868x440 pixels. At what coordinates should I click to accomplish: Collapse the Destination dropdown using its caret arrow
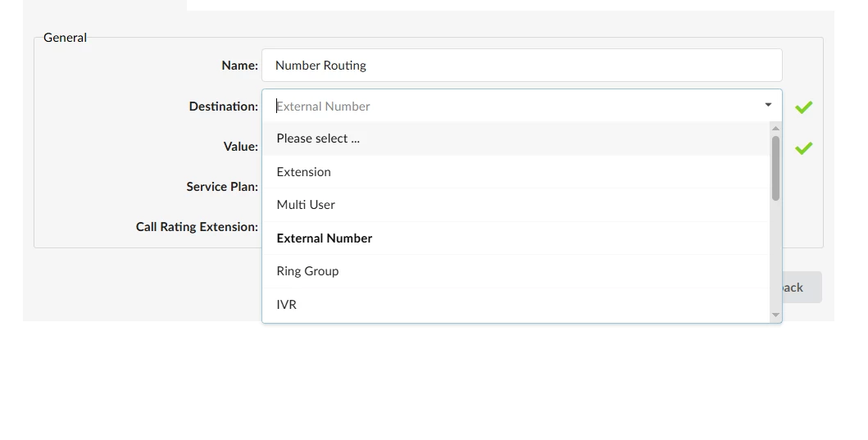tap(768, 105)
